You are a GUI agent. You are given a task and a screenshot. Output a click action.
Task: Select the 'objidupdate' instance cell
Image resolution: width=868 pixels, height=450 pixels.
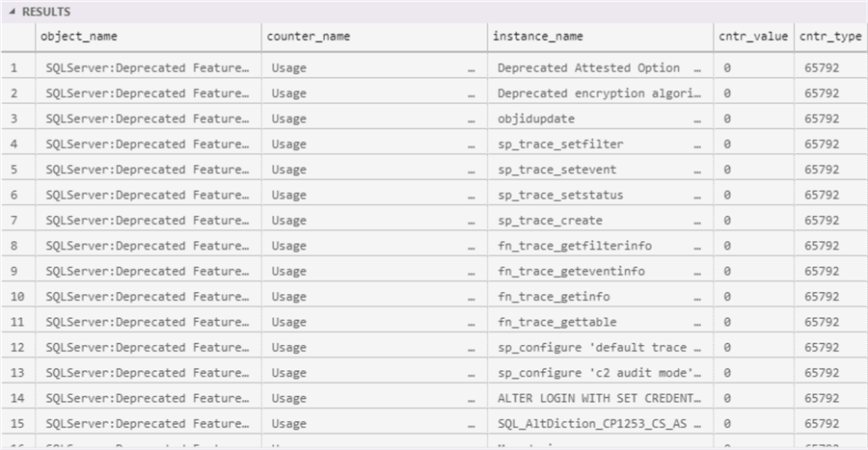point(600,119)
